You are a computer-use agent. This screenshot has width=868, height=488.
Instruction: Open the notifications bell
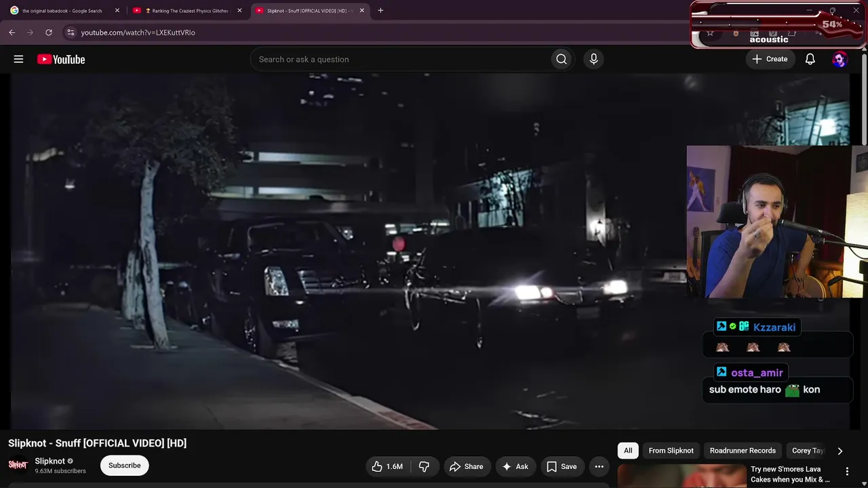(x=810, y=59)
